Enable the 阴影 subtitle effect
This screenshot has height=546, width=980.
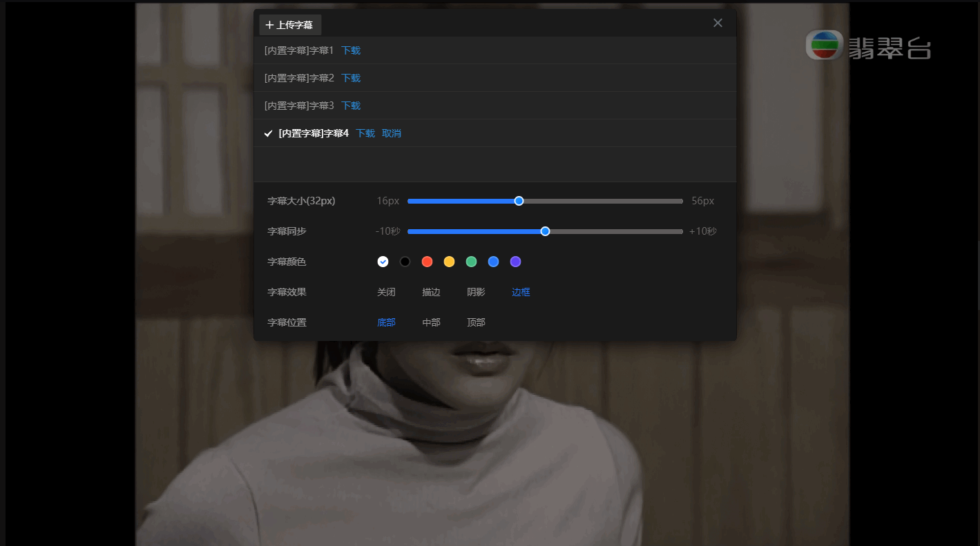[475, 292]
